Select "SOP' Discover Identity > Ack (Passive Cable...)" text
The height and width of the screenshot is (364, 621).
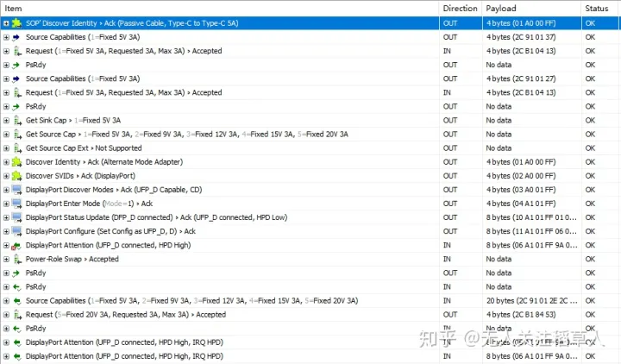click(x=132, y=23)
